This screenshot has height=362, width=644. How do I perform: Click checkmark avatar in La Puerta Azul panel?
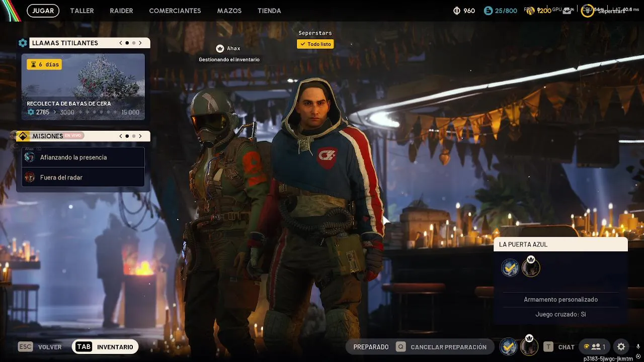click(x=510, y=267)
